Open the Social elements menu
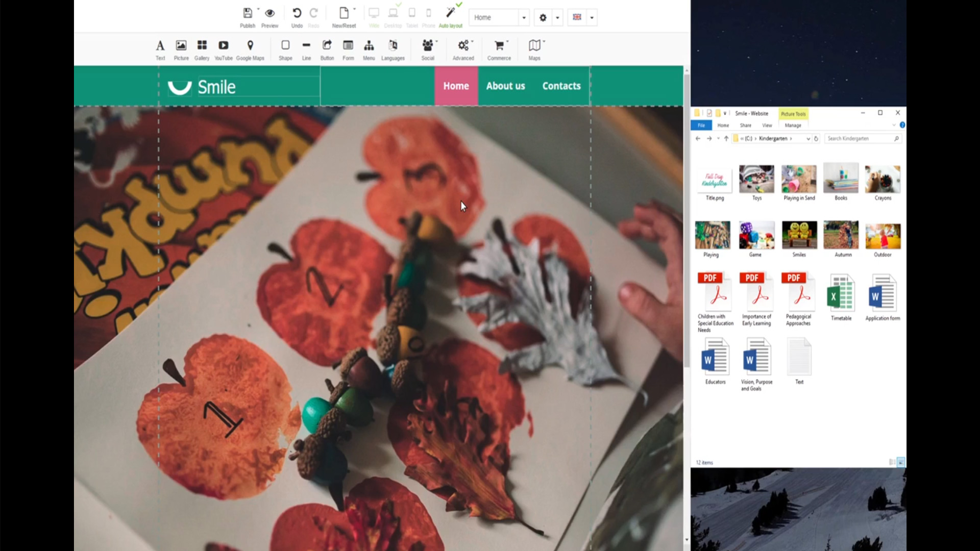 click(x=428, y=49)
